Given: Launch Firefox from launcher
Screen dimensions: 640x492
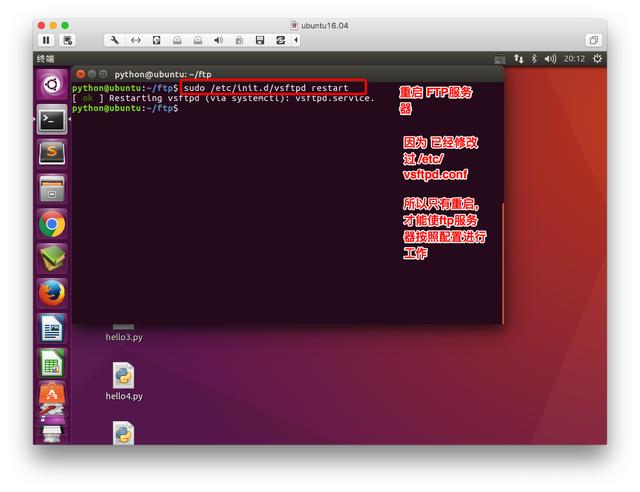Looking at the screenshot, I should 52,293.
